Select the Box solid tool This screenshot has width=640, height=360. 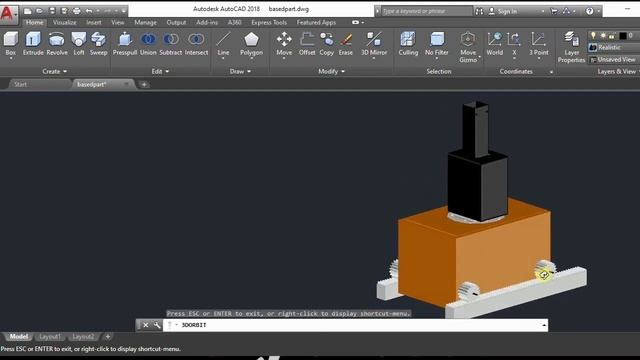11,44
